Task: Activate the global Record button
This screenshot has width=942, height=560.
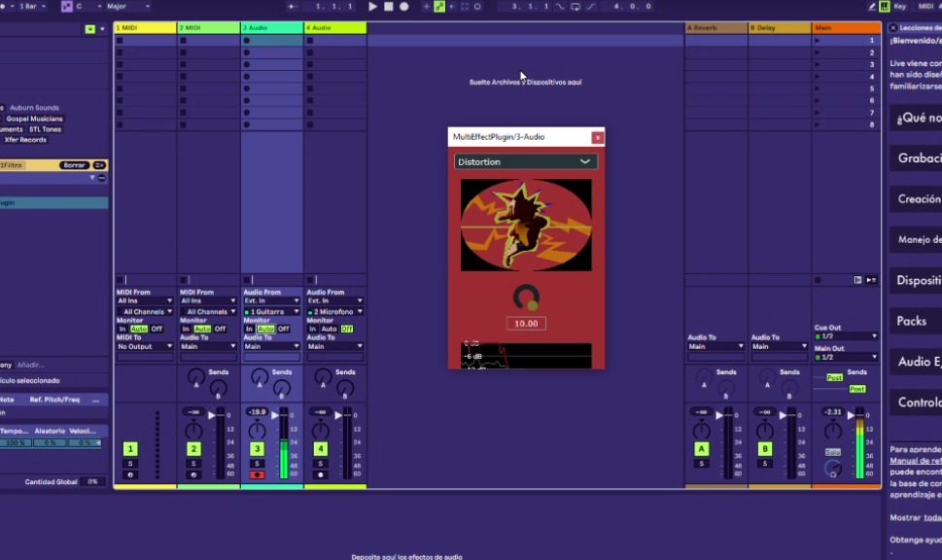Action: point(402,6)
